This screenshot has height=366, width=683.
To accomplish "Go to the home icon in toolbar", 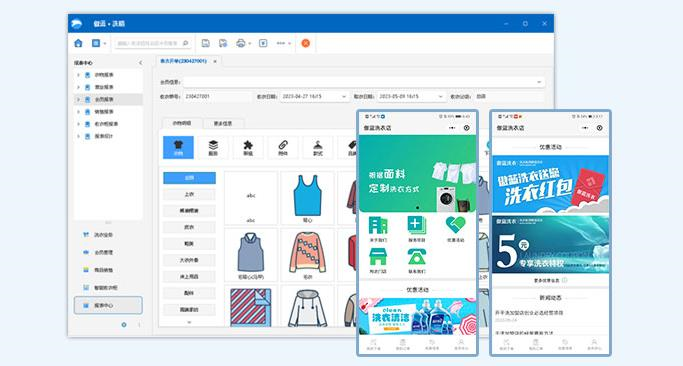I will (x=78, y=43).
